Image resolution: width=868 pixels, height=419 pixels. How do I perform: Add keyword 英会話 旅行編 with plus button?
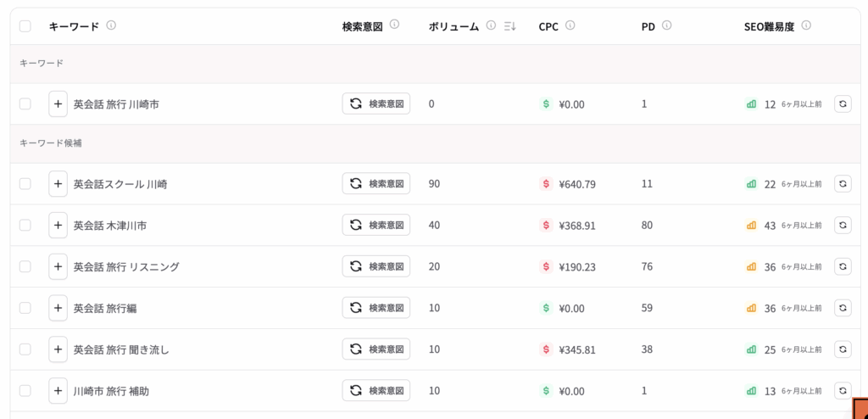(58, 308)
